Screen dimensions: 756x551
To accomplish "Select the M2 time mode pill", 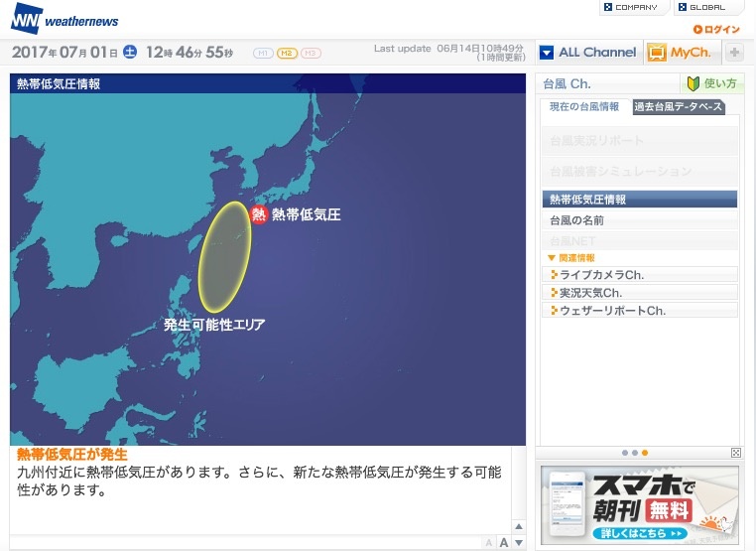I will point(287,53).
